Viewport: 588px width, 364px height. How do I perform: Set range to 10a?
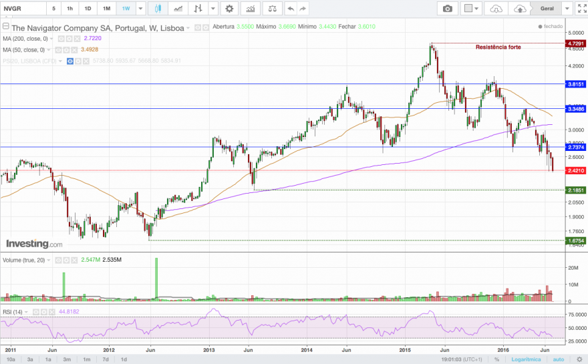11,359
